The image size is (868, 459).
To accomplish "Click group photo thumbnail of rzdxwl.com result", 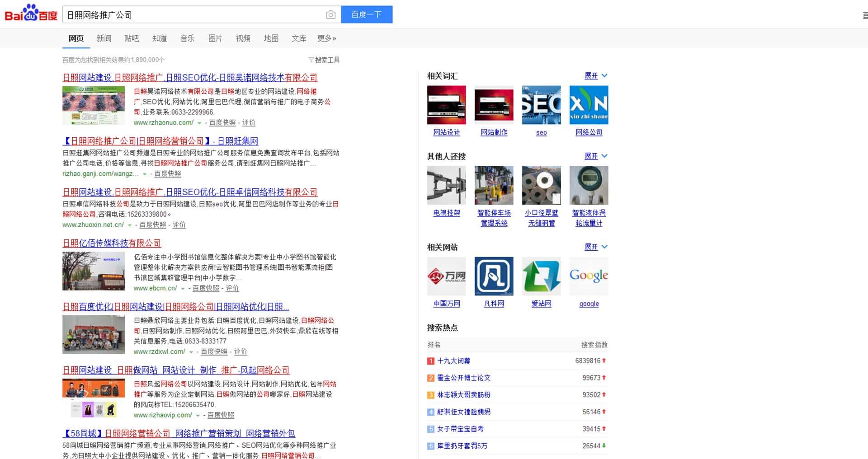I will 94,334.
